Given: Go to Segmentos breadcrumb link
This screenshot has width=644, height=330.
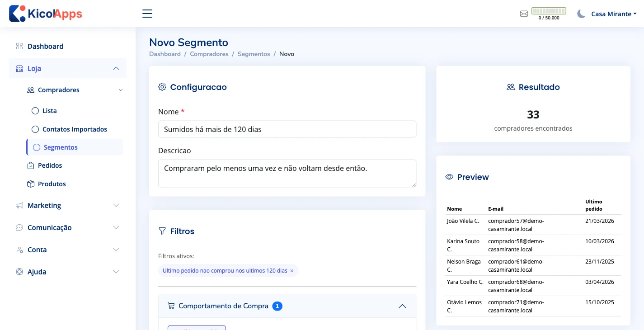Looking at the screenshot, I should click(x=254, y=54).
